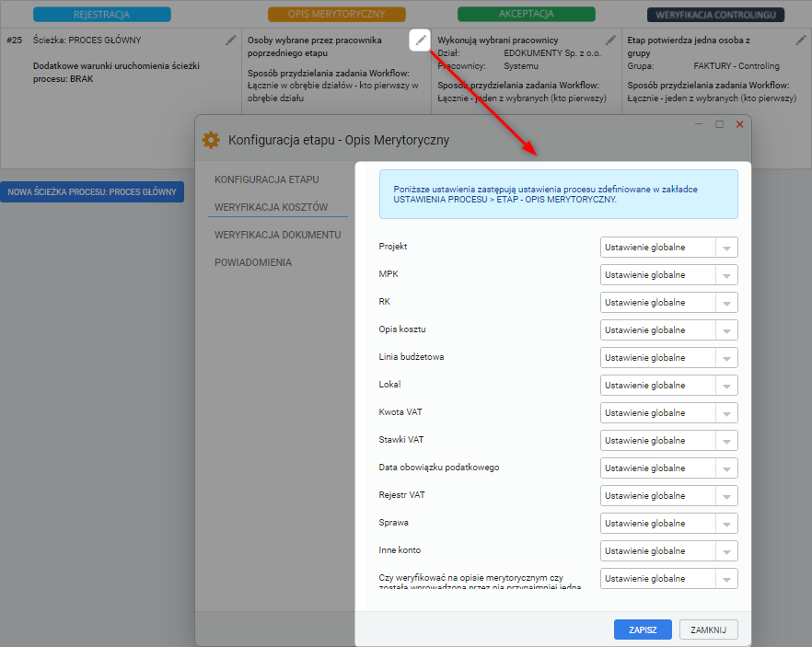
Task: Open the Projekt dropdown
Action: pyautogui.click(x=669, y=248)
